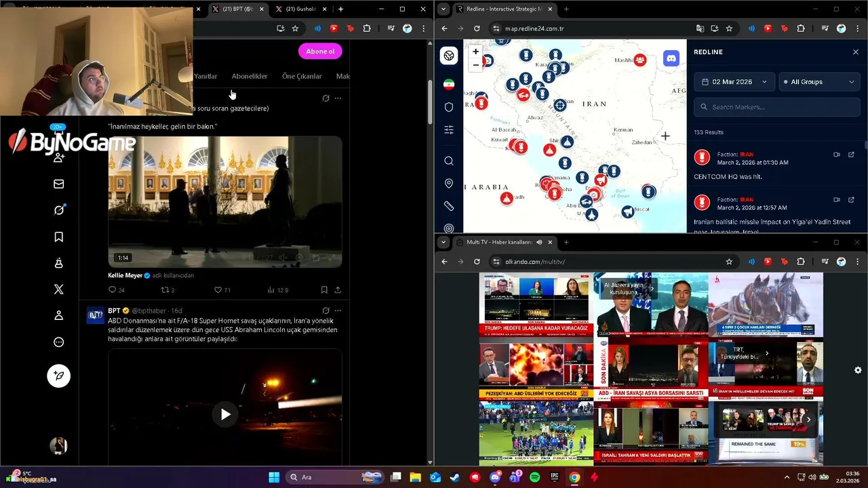Open video icon for CENTCOM HQ event
This screenshot has height=488, width=868.
point(836,155)
